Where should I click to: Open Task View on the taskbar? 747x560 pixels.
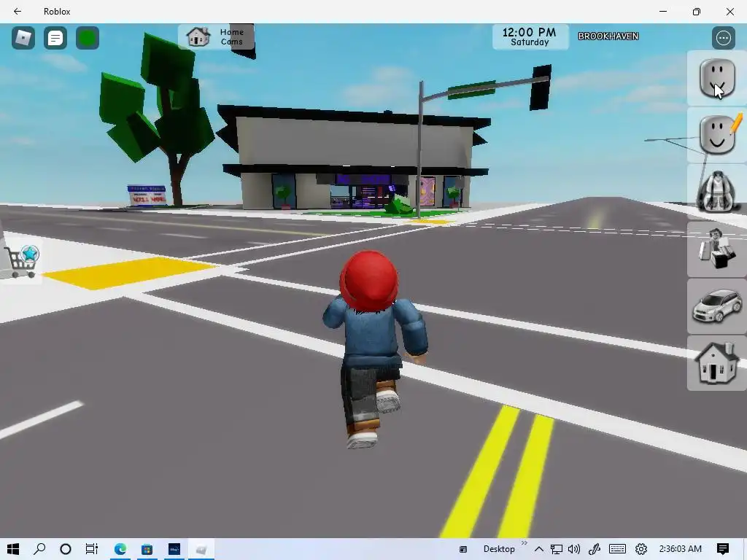pos(92,549)
